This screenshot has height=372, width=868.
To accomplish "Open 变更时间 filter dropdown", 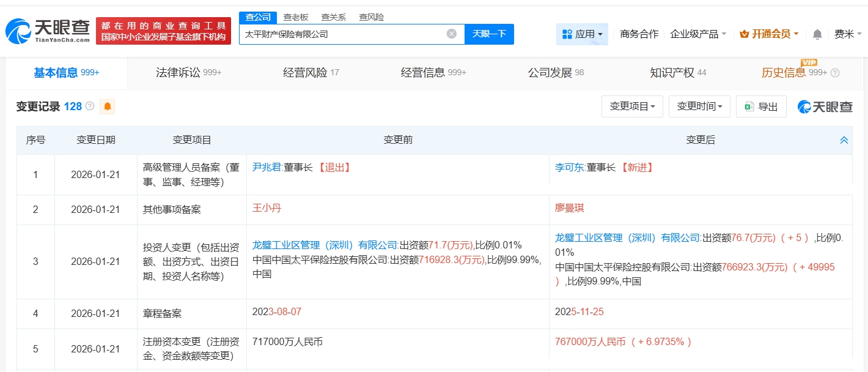I will pyautogui.click(x=699, y=106).
